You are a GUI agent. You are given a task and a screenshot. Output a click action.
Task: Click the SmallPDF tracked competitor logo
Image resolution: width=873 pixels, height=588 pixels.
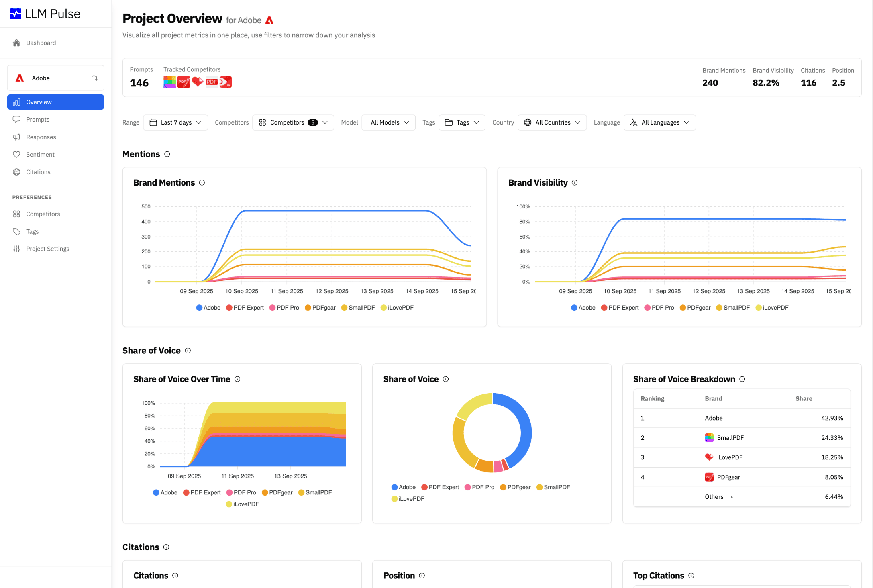169,82
